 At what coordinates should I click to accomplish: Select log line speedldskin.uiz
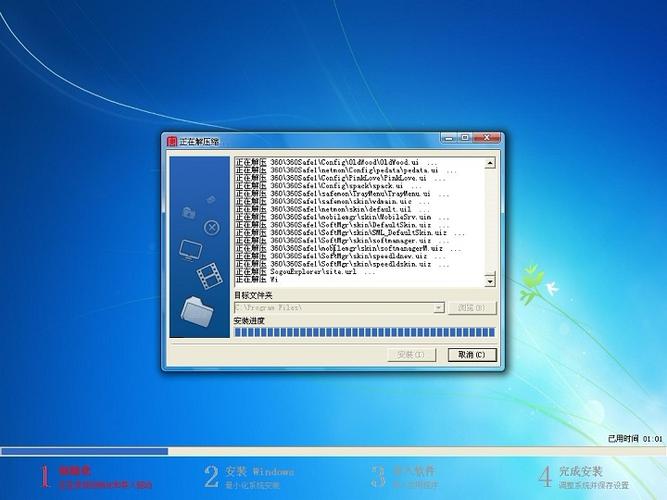(x=342, y=264)
